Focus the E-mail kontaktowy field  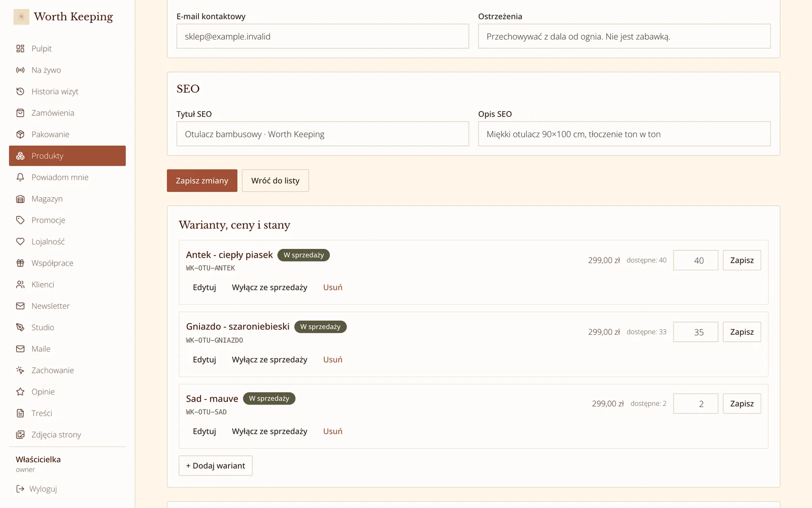pos(323,37)
